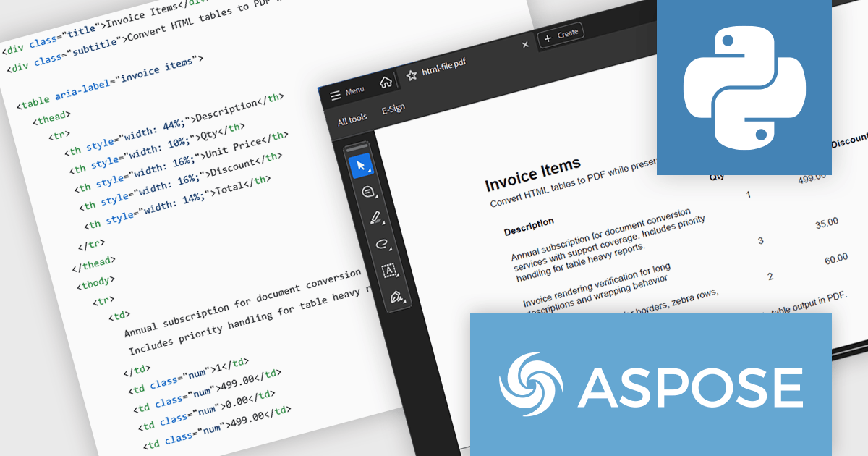Viewport: 868px width, 456px height.
Task: Click the code line containing 'Total</th>'
Action: [x=178, y=202]
